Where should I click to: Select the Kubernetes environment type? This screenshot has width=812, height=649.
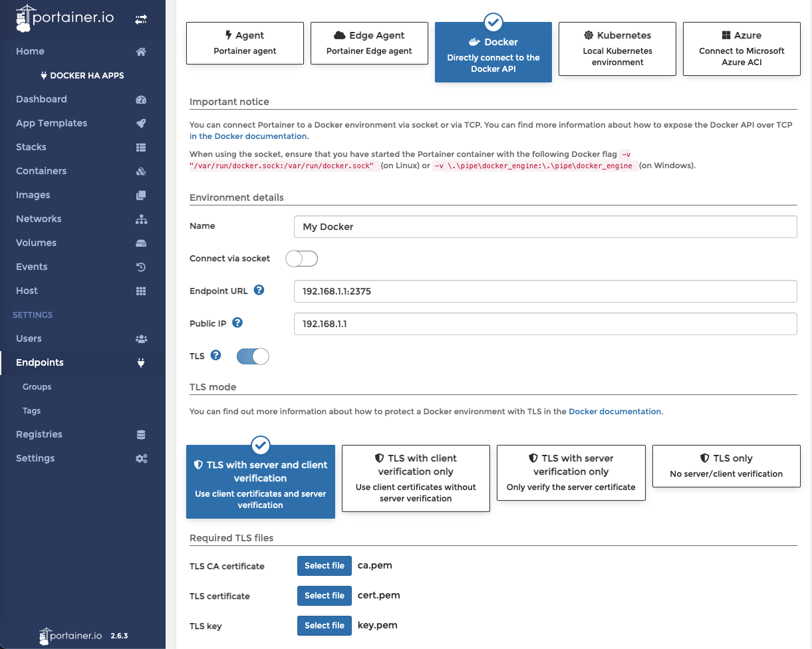point(617,49)
